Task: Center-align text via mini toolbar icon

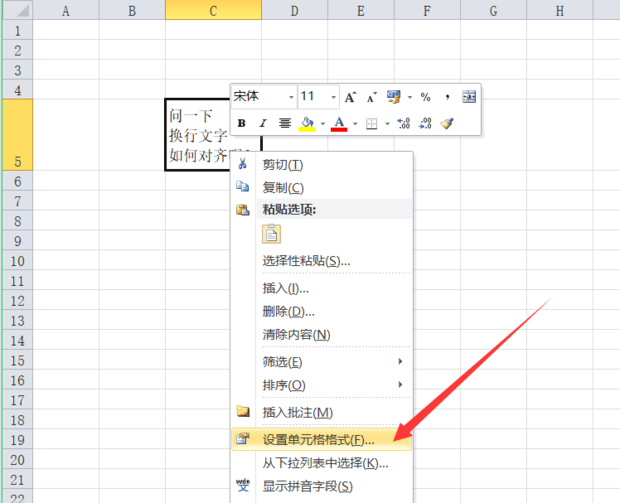Action: [x=285, y=123]
